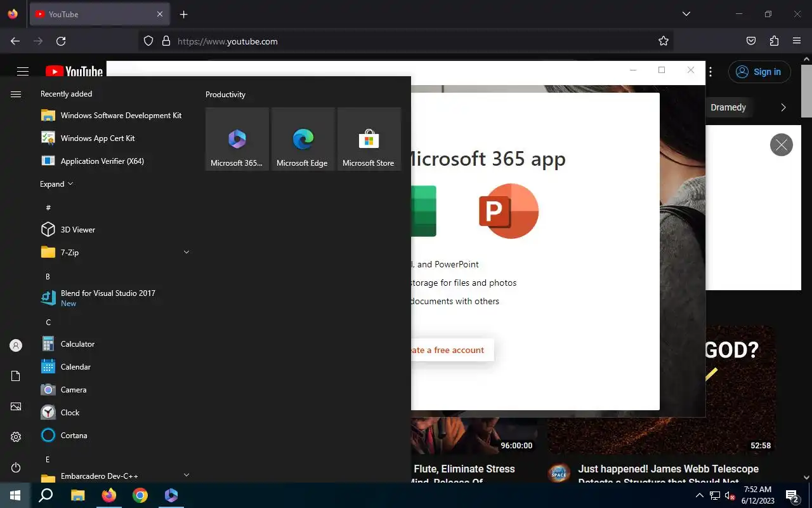The image size is (812, 508).
Task: Launch Cortana
Action: (114, 436)
